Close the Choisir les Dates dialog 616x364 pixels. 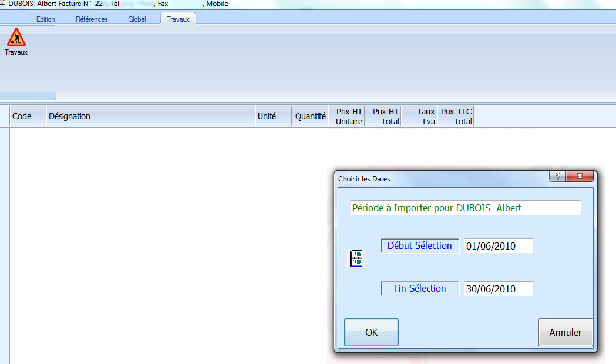pos(580,177)
